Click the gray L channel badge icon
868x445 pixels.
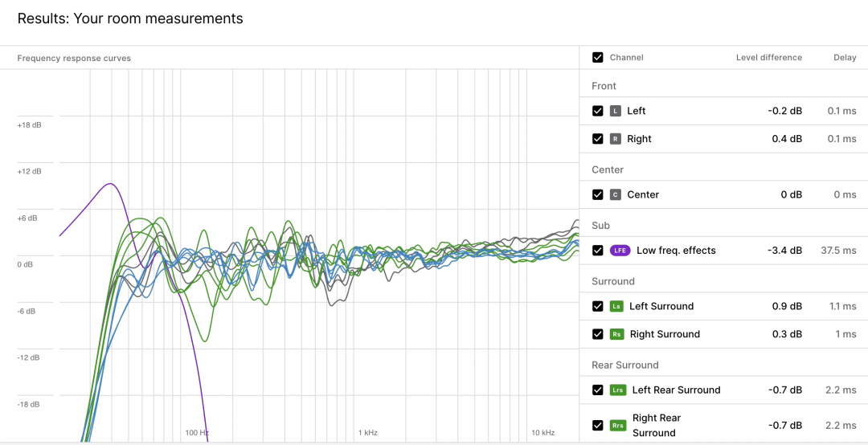click(615, 111)
